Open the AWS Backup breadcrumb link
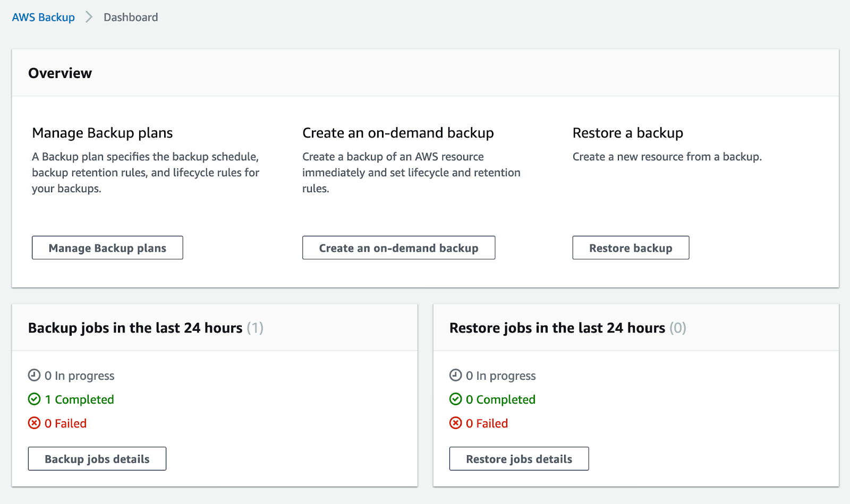Screen dimensions: 850x504 click(x=44, y=18)
